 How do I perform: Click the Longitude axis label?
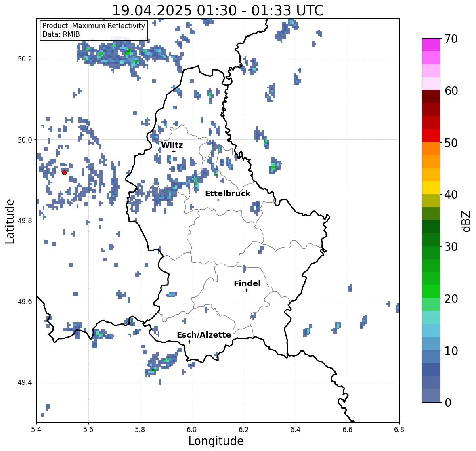(x=216, y=441)
